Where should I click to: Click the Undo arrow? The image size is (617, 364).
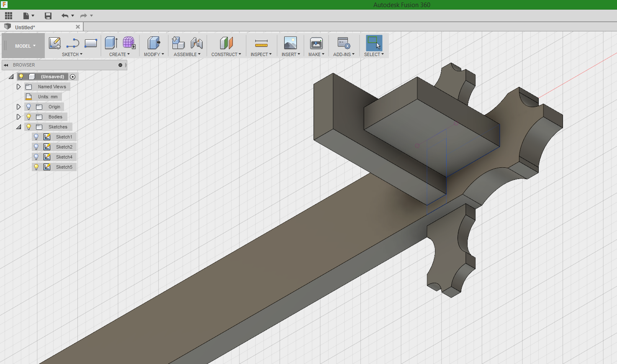pos(65,16)
